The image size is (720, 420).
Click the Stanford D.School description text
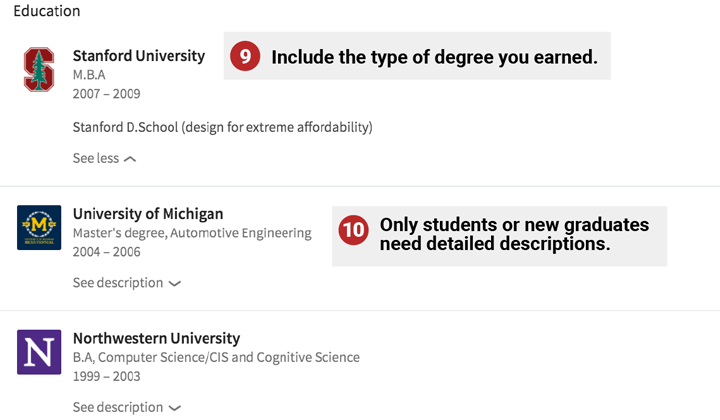(223, 127)
